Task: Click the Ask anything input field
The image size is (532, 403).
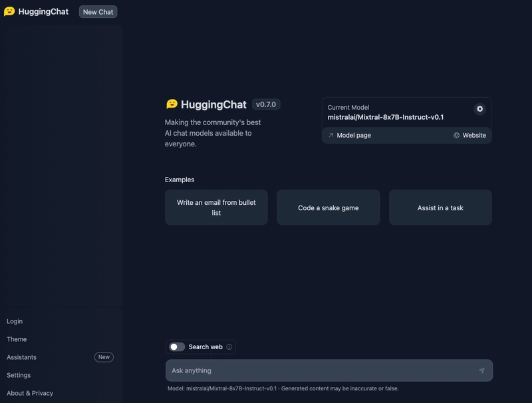Action: (x=299, y=370)
